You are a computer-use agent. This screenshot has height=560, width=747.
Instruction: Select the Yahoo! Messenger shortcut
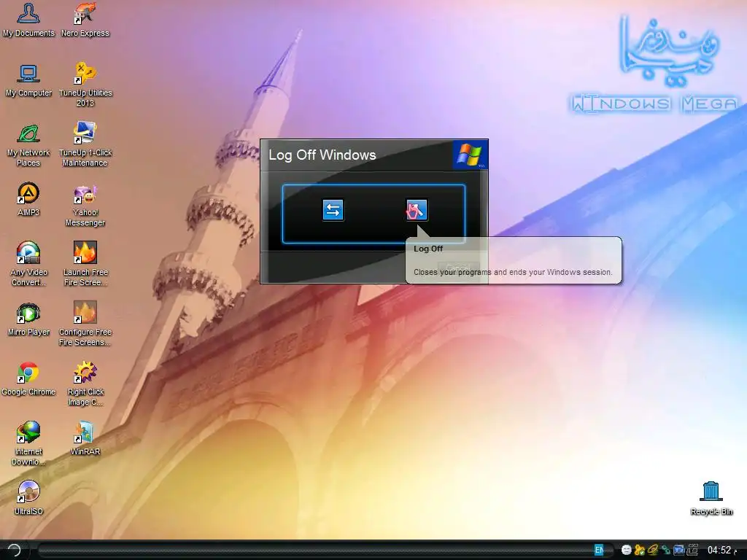pos(85,205)
